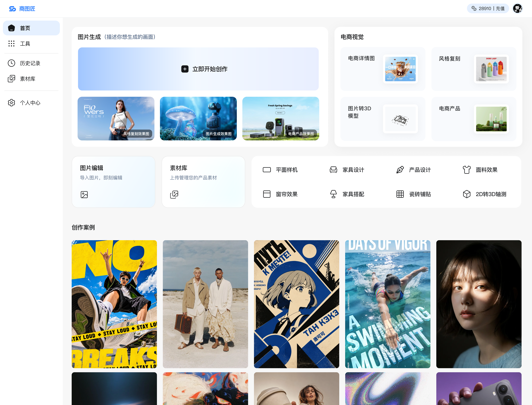Screen dimensions: 532x405
Task: Click the 瓷砖铺贴 grid icon
Action: tap(400, 194)
